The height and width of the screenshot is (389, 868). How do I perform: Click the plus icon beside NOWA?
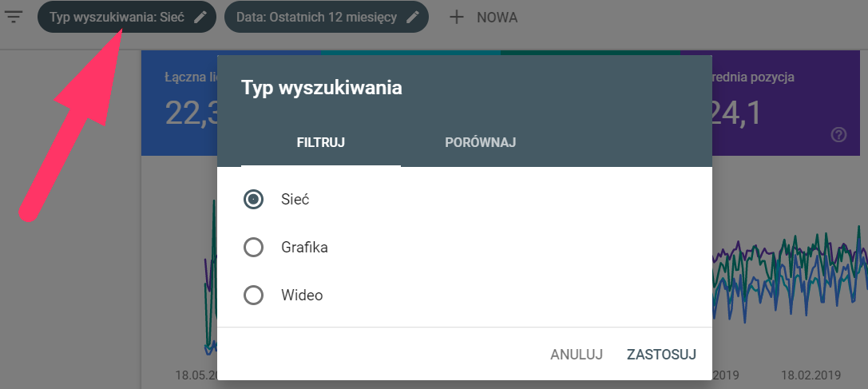(457, 18)
